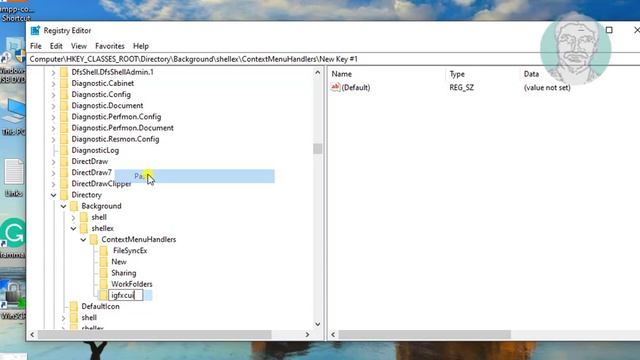Select the FileSyncEx folder icon

[104, 251]
